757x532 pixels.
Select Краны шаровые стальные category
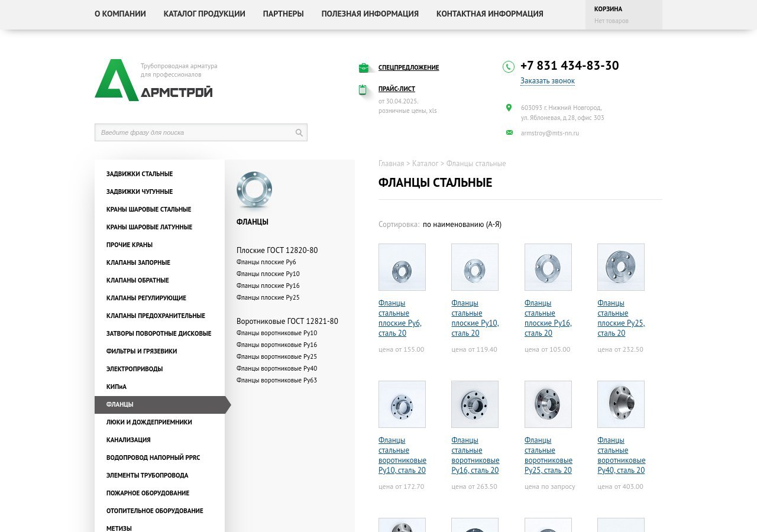[160, 209]
